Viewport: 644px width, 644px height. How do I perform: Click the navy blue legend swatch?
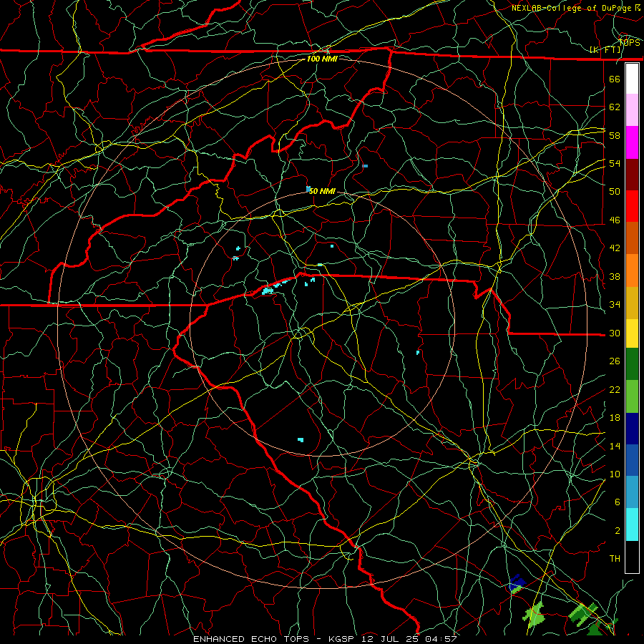click(x=632, y=429)
